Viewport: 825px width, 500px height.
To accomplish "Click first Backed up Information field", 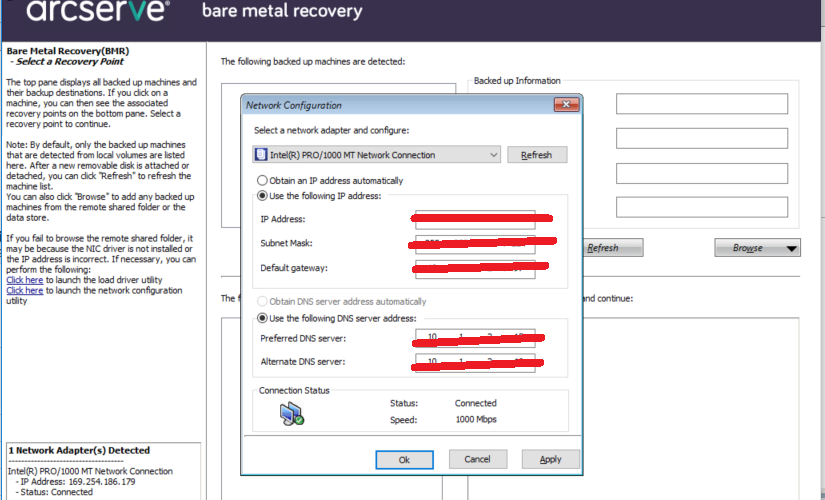I will [702, 104].
